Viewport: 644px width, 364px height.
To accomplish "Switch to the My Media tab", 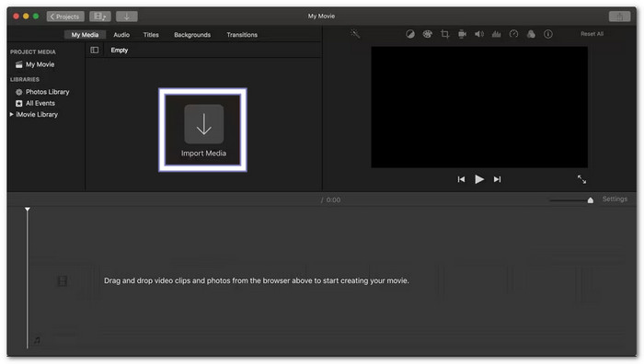I will pyautogui.click(x=85, y=35).
